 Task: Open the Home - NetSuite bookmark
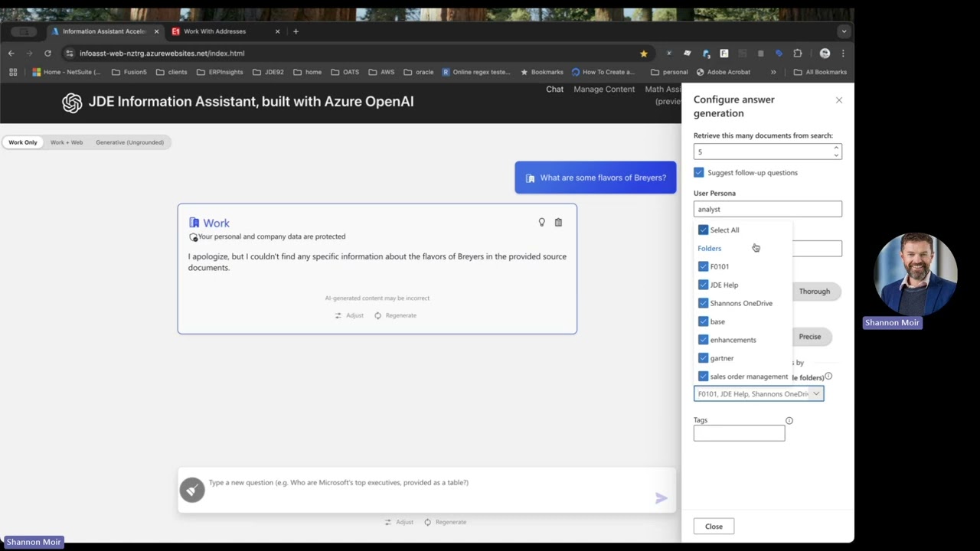coord(67,72)
